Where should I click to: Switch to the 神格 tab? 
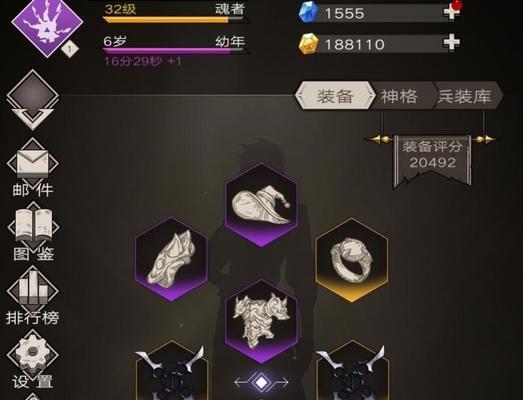click(399, 96)
